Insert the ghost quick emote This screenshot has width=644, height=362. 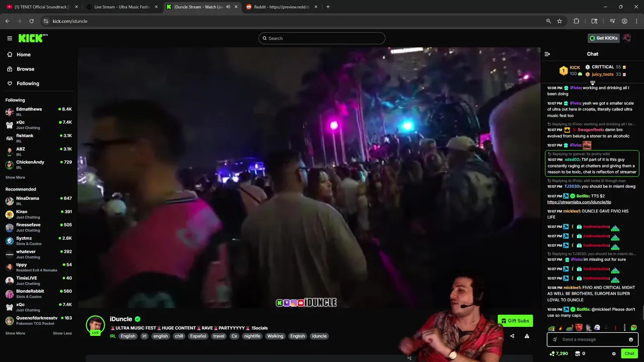point(597,328)
